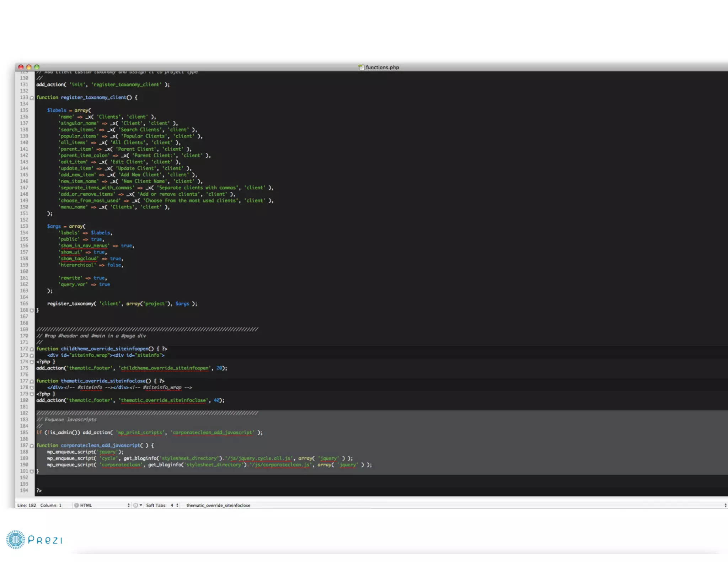Toggle the fold marker on line 173
The image size is (728, 562).
click(x=32, y=356)
